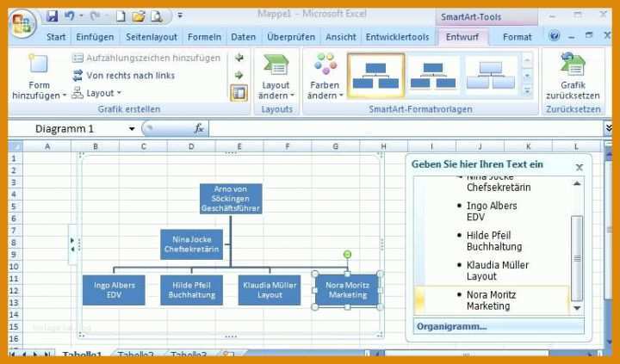
Task: Open the Überprüfen tab
Action: point(291,37)
